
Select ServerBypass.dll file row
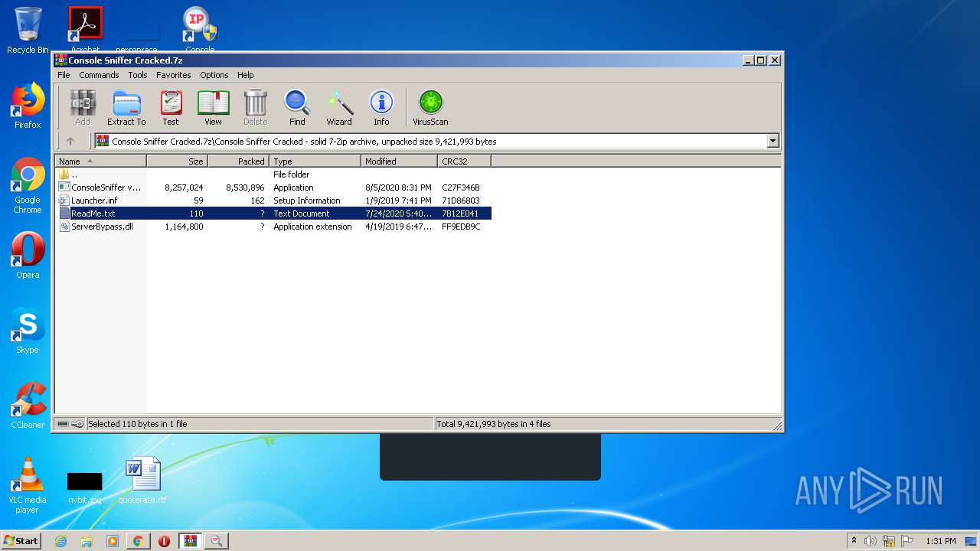[273, 227]
